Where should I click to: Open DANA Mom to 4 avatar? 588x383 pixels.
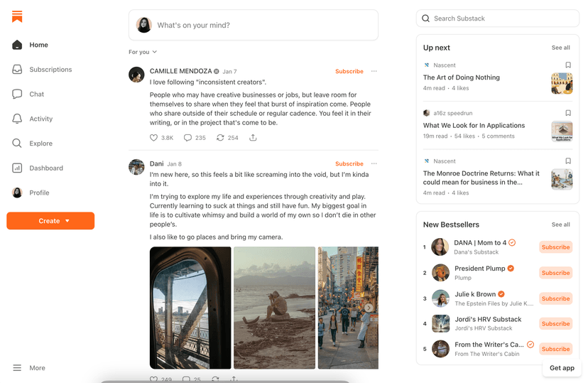pos(440,247)
